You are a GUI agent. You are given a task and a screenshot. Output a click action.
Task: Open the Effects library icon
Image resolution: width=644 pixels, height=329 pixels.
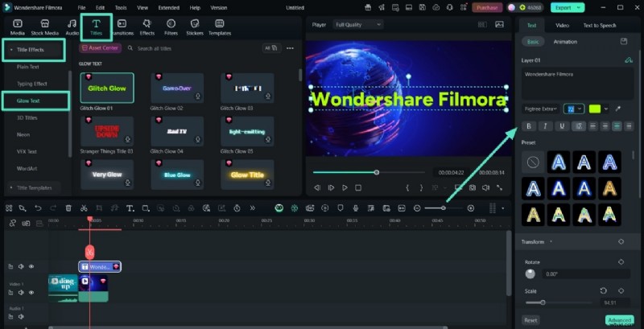click(x=147, y=28)
